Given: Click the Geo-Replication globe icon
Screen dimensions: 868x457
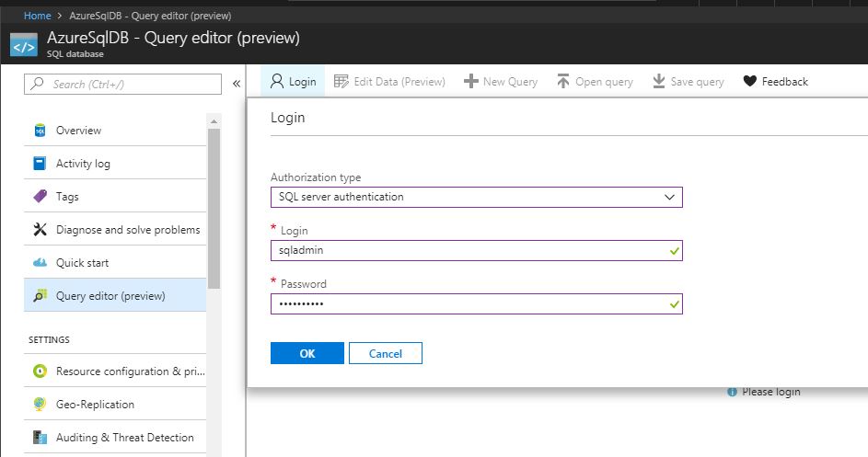Looking at the screenshot, I should 40,405.
